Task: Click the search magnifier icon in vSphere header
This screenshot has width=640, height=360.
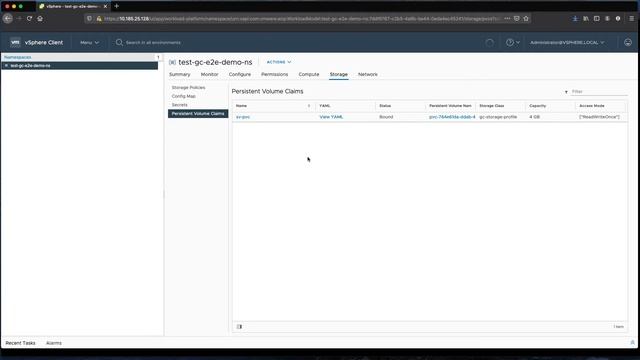Action: pos(119,42)
